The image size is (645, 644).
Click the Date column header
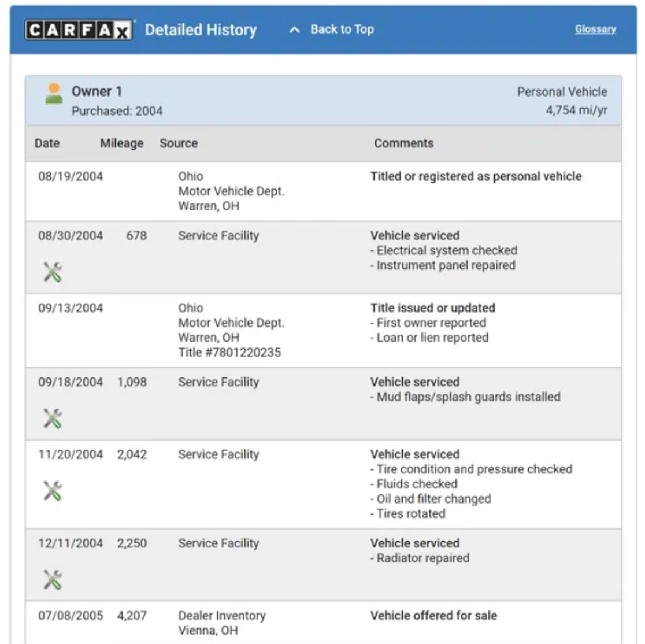click(47, 143)
